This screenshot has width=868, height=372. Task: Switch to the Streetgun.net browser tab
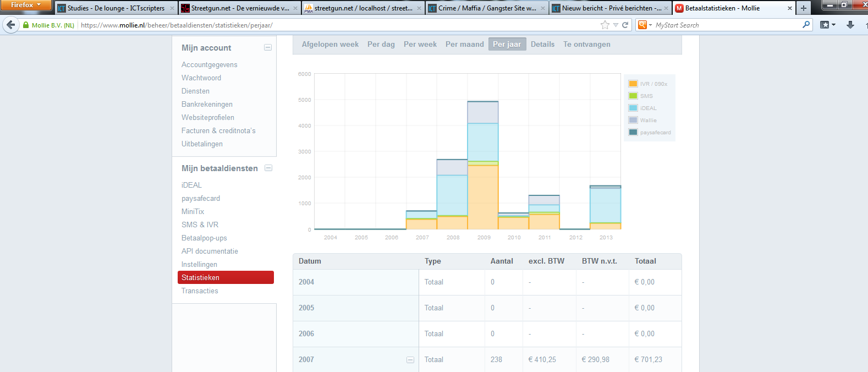239,8
